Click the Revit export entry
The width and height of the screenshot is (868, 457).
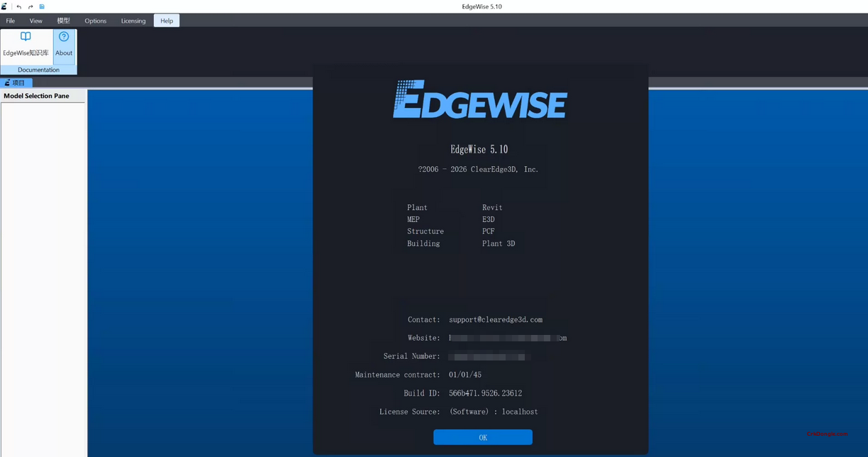tap(492, 208)
